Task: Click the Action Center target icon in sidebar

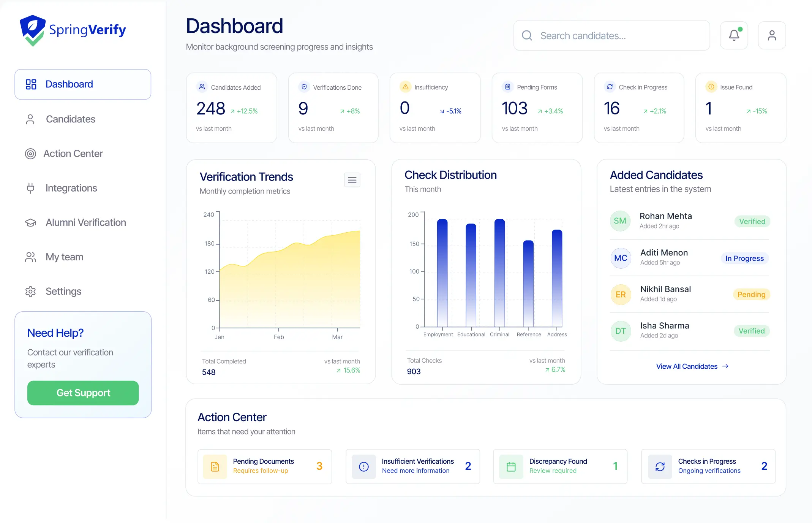Action: coord(30,154)
